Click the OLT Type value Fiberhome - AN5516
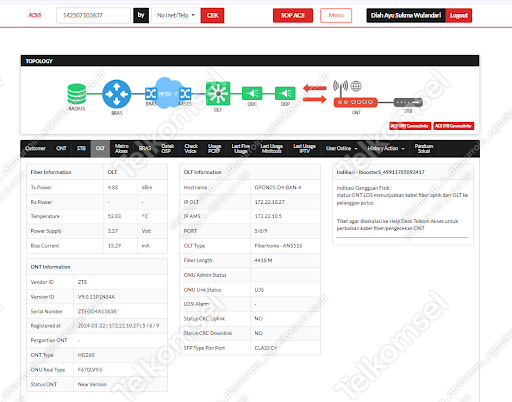This screenshot has width=512, height=402. [x=278, y=246]
